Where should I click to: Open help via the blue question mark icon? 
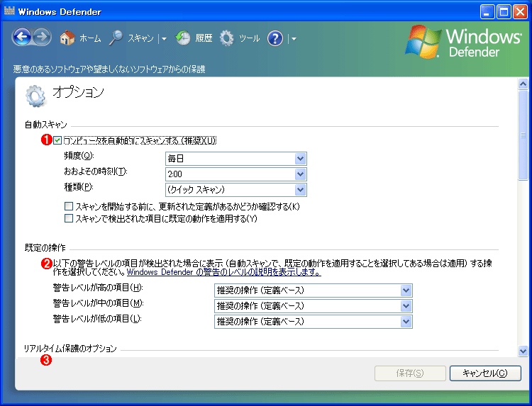click(x=275, y=38)
